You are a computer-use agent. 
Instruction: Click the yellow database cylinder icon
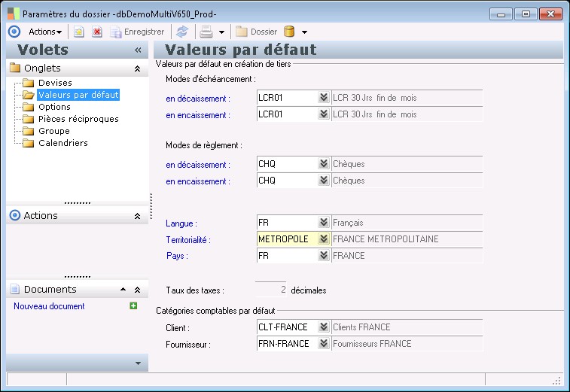289,32
